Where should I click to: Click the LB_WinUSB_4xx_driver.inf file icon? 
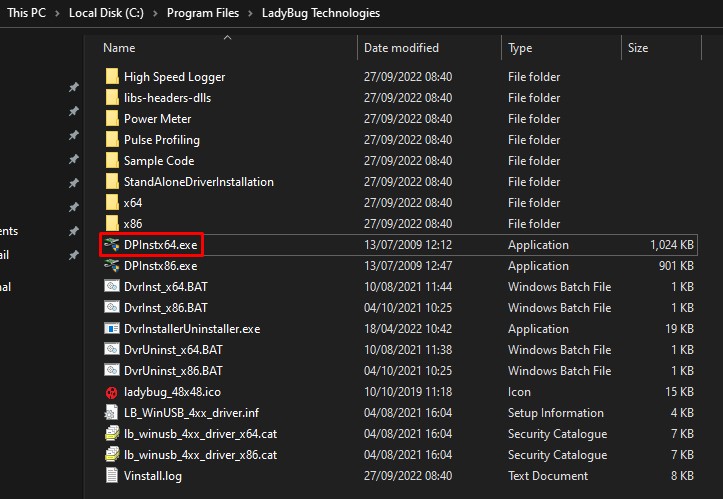[x=112, y=412]
